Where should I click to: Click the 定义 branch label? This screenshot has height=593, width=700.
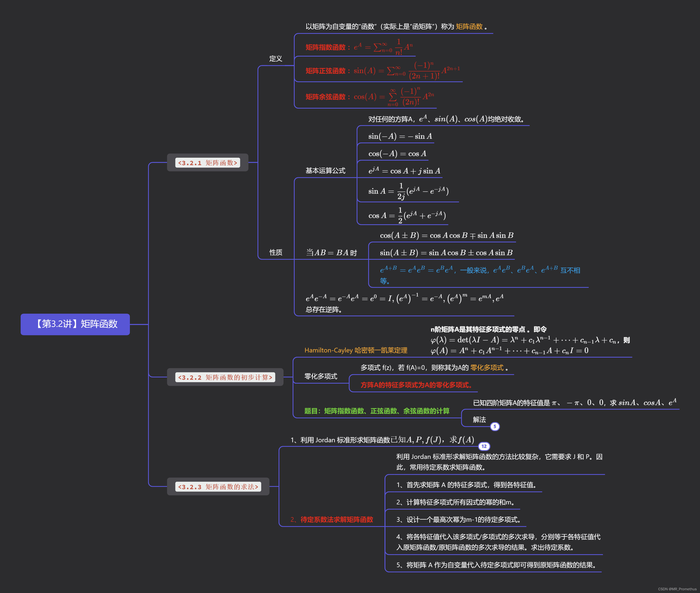(x=276, y=58)
